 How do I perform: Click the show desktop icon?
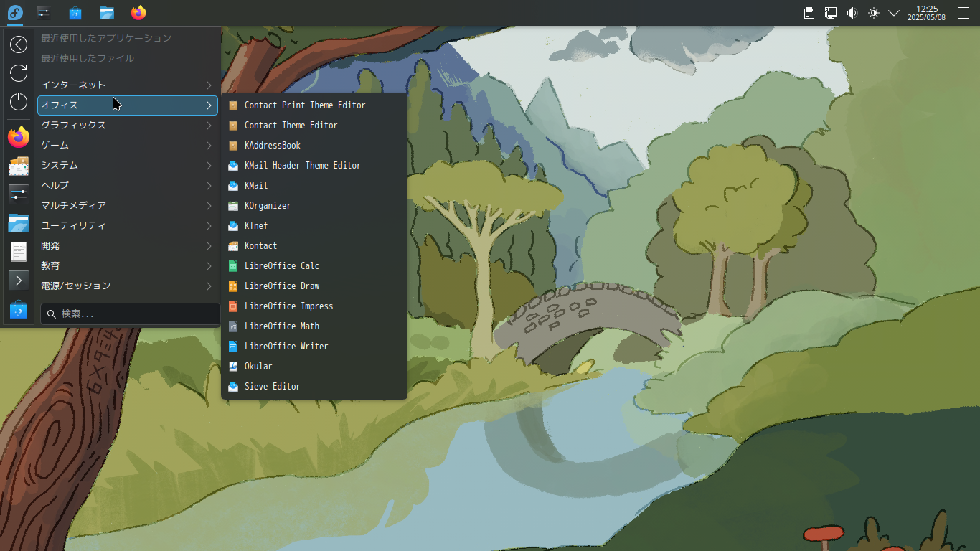pos(963,13)
